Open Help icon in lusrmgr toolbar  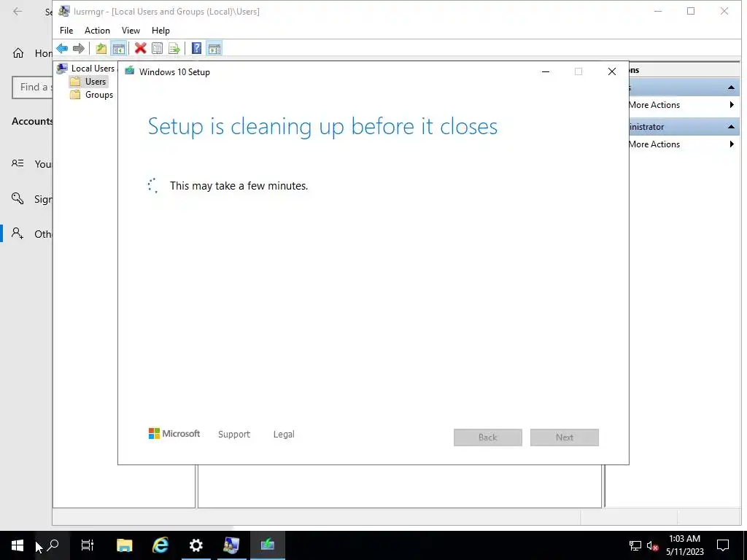click(196, 48)
